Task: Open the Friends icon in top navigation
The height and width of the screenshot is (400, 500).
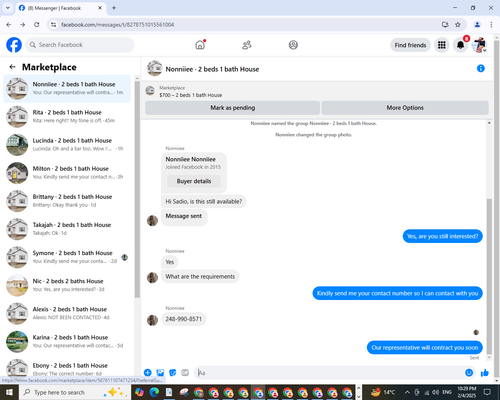Action: click(x=247, y=45)
